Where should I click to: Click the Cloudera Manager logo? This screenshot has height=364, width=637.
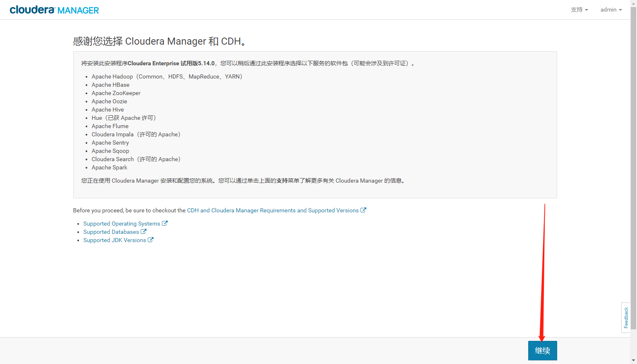[x=54, y=10]
